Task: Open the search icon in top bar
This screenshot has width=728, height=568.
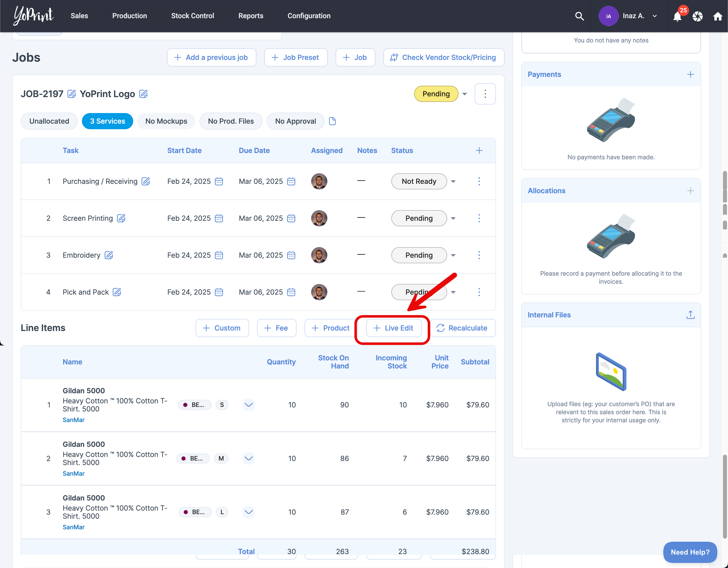Action: (579, 16)
